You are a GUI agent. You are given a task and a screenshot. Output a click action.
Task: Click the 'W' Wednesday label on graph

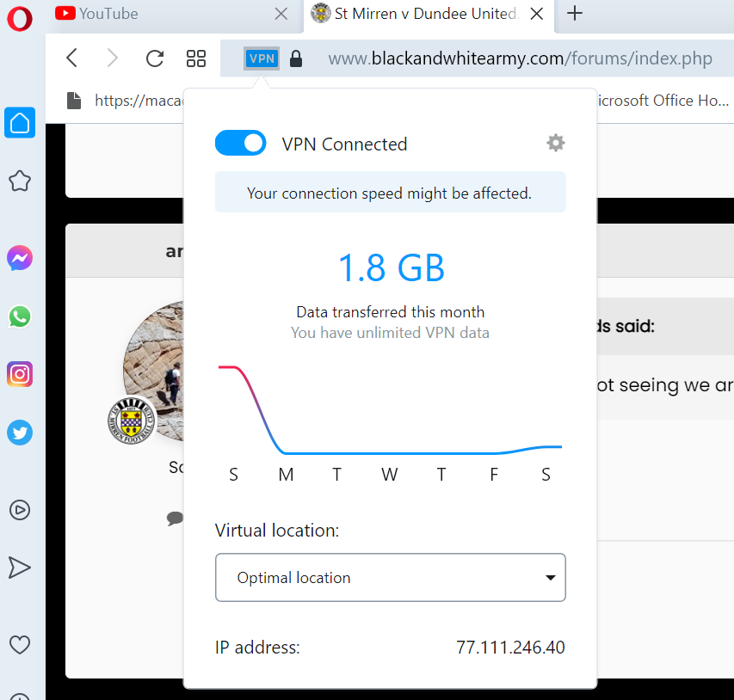coord(390,475)
